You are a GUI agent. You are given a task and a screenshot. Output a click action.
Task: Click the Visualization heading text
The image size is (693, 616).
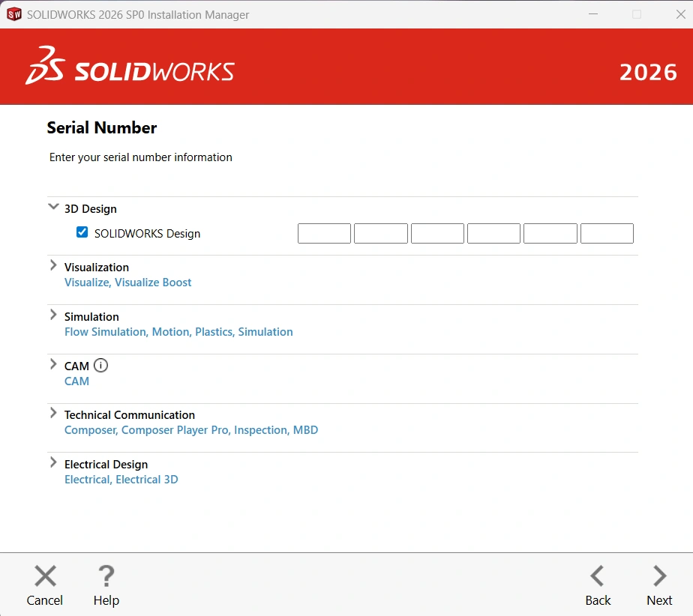97,267
